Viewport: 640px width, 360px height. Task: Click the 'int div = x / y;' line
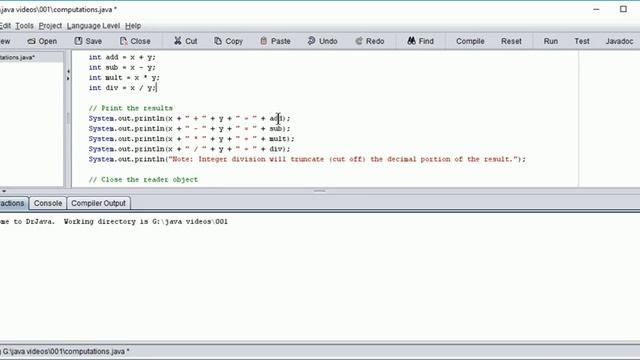tap(122, 88)
